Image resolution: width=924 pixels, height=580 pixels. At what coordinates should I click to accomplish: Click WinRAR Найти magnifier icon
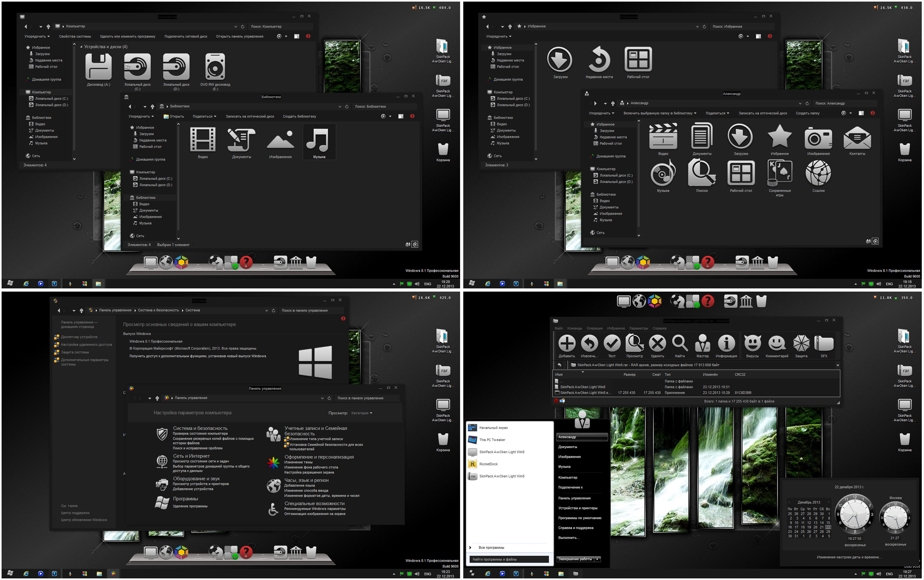point(680,346)
